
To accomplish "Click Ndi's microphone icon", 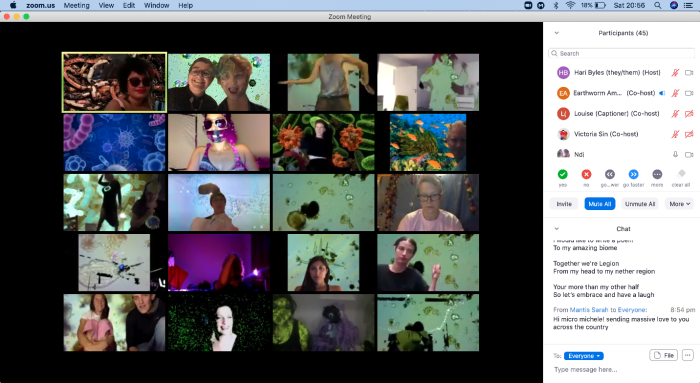I will [x=675, y=154].
